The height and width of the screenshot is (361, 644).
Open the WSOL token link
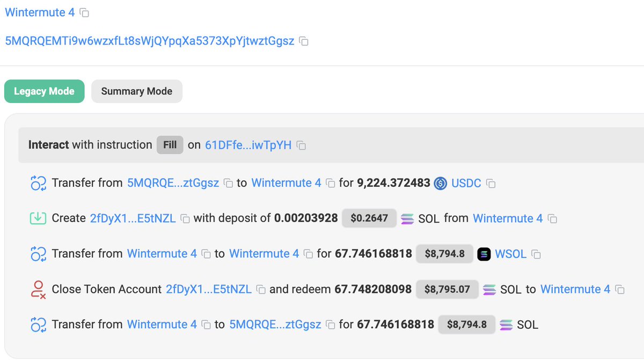(511, 254)
